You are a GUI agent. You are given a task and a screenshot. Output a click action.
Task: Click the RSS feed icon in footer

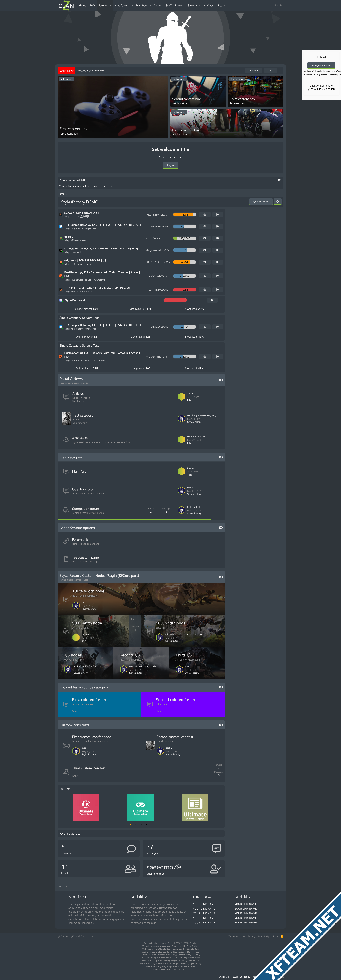coord(282,936)
